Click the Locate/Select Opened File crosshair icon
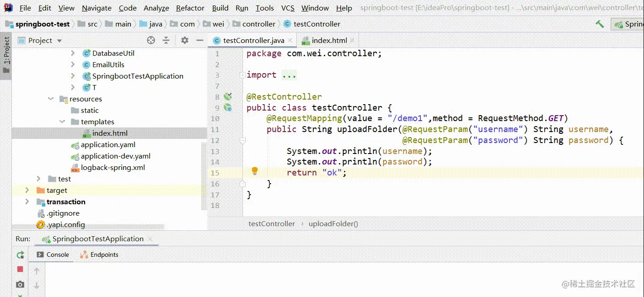 pyautogui.click(x=151, y=40)
